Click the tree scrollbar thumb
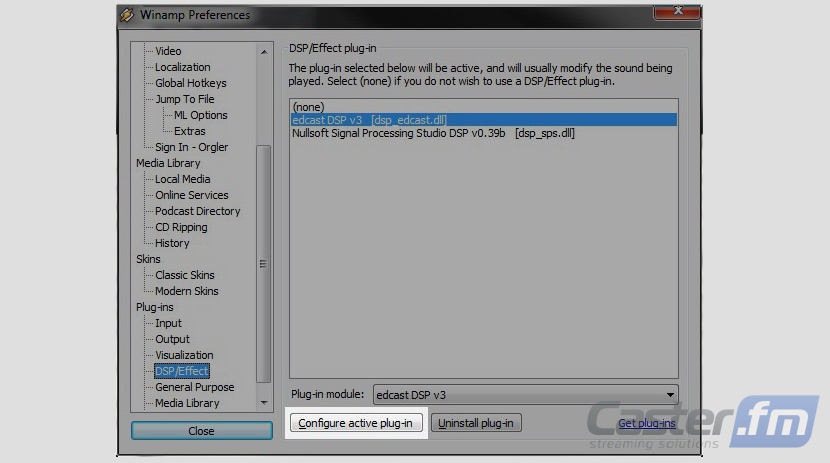 (264, 264)
